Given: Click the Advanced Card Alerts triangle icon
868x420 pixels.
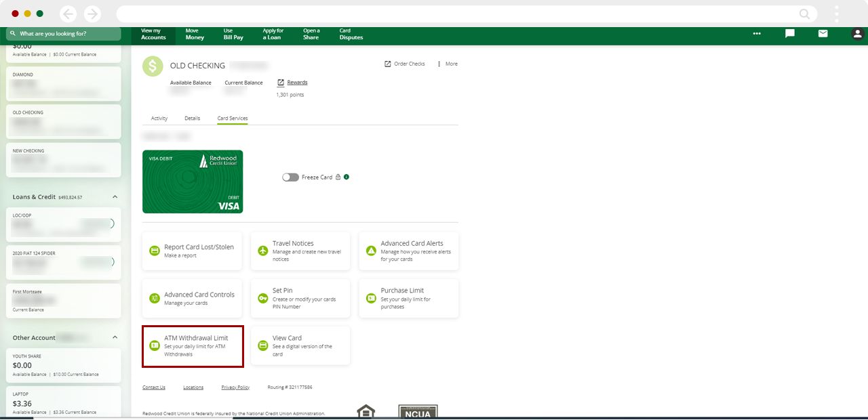Looking at the screenshot, I should click(371, 251).
